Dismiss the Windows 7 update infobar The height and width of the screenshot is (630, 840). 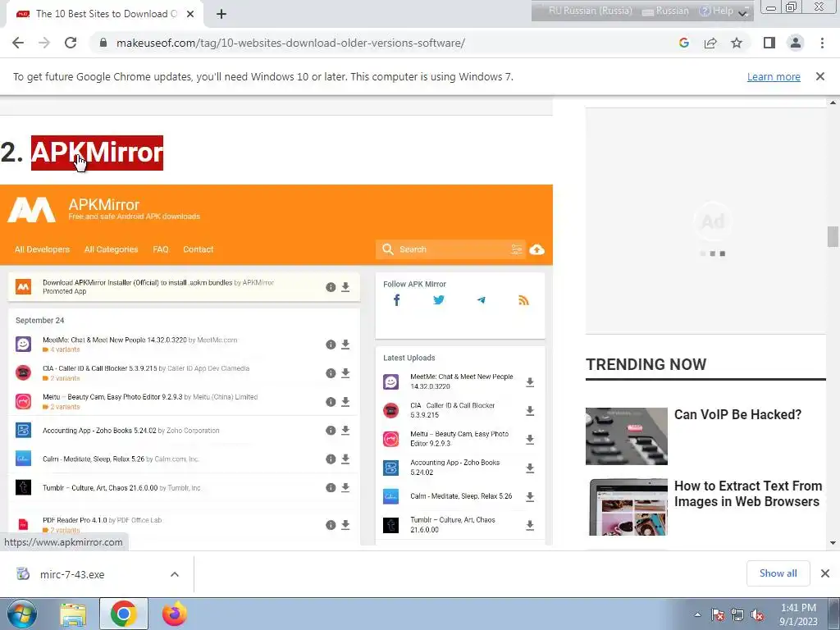(x=819, y=76)
